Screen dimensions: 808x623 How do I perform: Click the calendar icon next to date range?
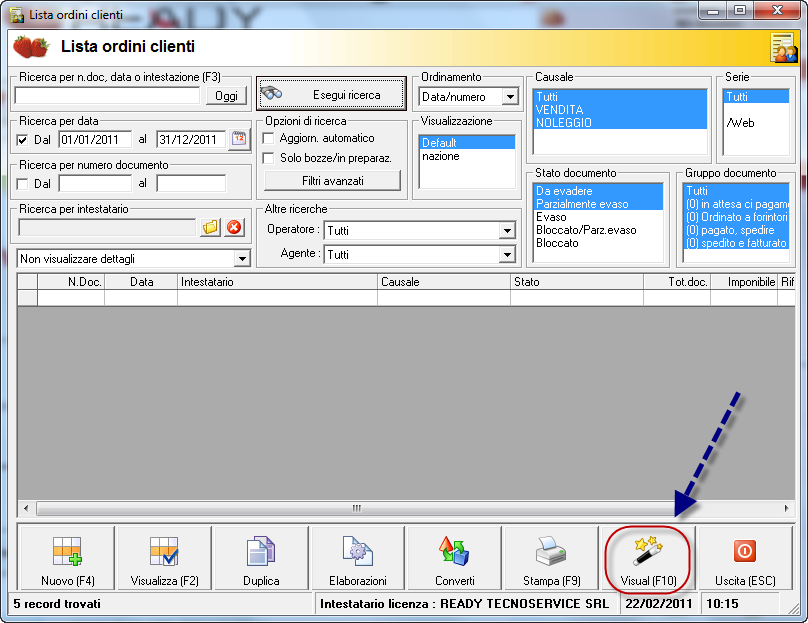pyautogui.click(x=239, y=139)
